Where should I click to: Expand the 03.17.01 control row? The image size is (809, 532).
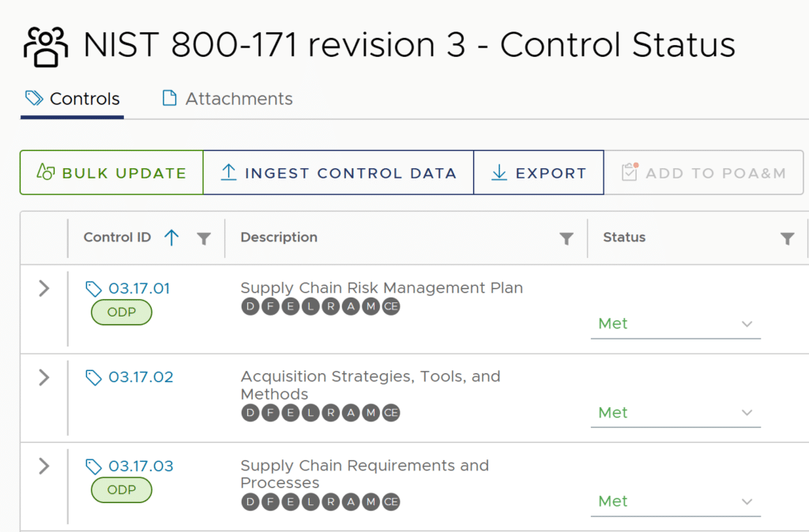44,289
